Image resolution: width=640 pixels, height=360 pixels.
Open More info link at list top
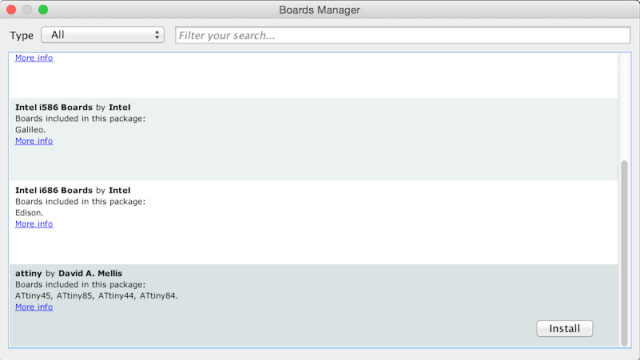34,58
